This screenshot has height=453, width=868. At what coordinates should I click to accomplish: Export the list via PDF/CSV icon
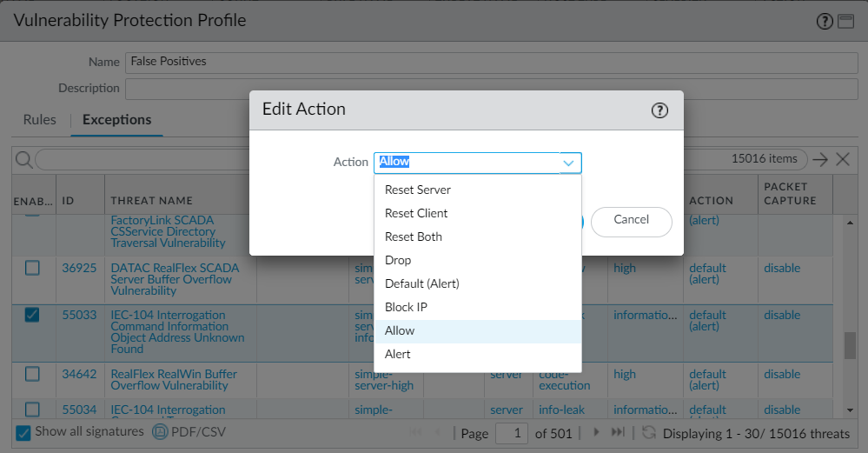160,432
